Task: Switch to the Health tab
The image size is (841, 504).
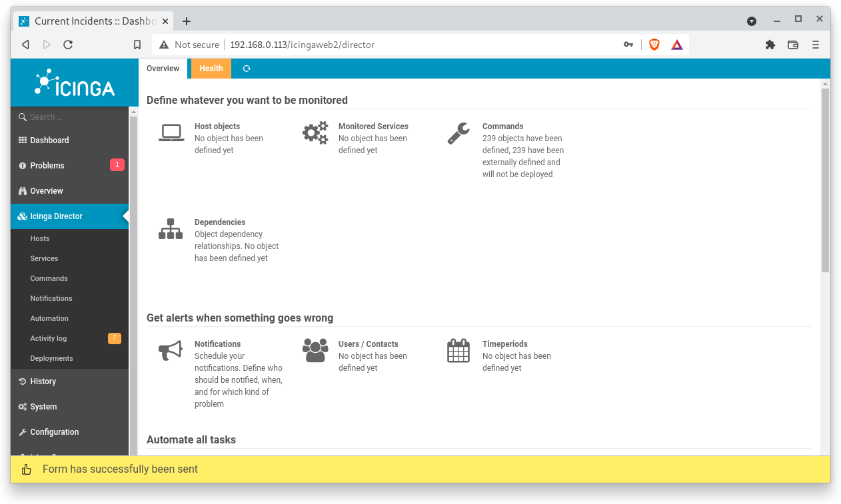Action: click(211, 68)
